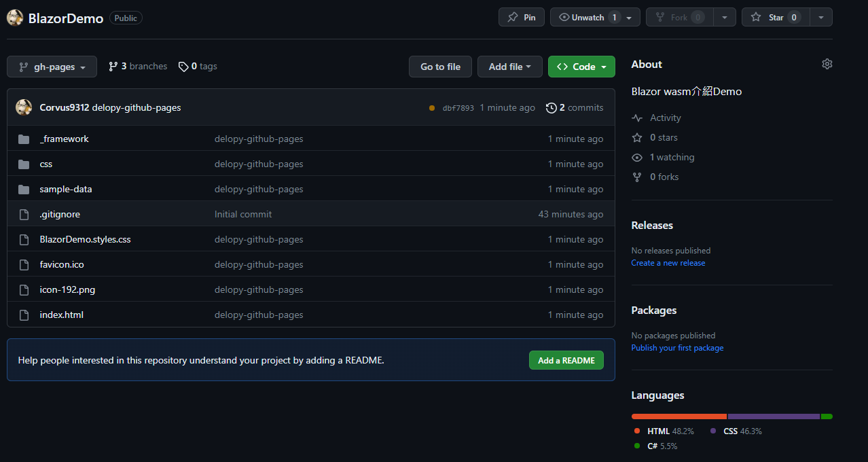
Task: Click the Activity pulse icon
Action: coord(636,118)
